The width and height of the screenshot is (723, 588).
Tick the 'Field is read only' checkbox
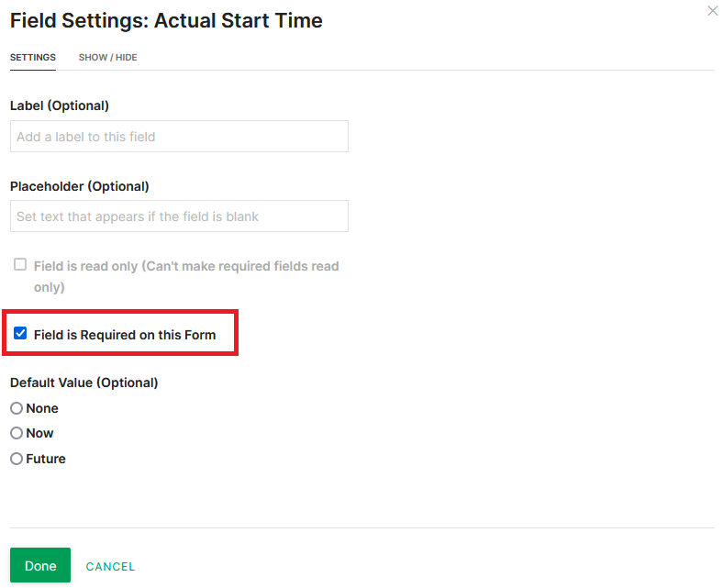[x=20, y=265]
